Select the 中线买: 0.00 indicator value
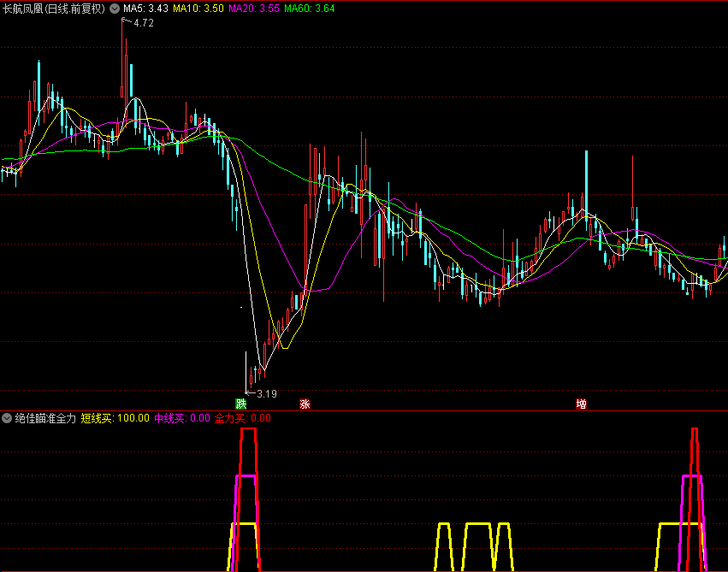Image resolution: width=728 pixels, height=572 pixels. pos(182,418)
